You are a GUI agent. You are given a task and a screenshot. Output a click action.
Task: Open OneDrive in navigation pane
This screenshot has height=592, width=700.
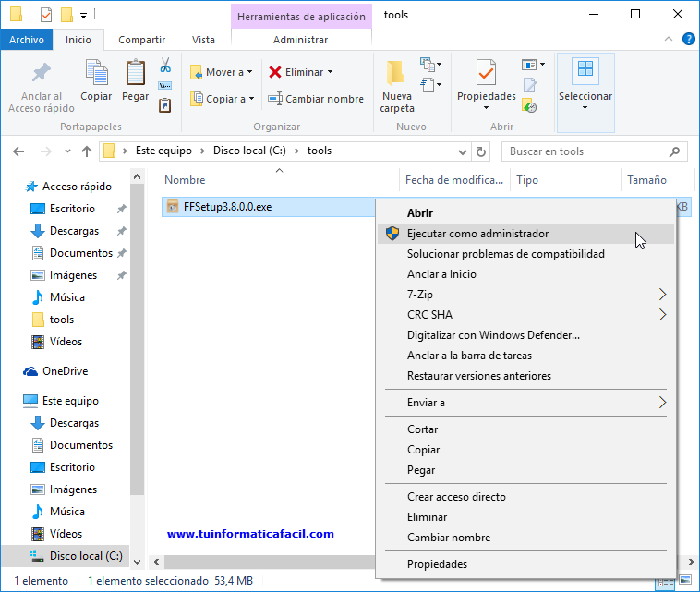66,371
